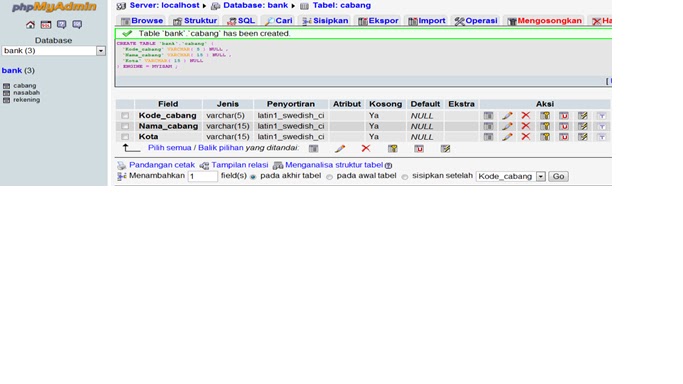Click index icon for Nama_cabang row
The image size is (683, 384).
pyautogui.click(x=582, y=126)
